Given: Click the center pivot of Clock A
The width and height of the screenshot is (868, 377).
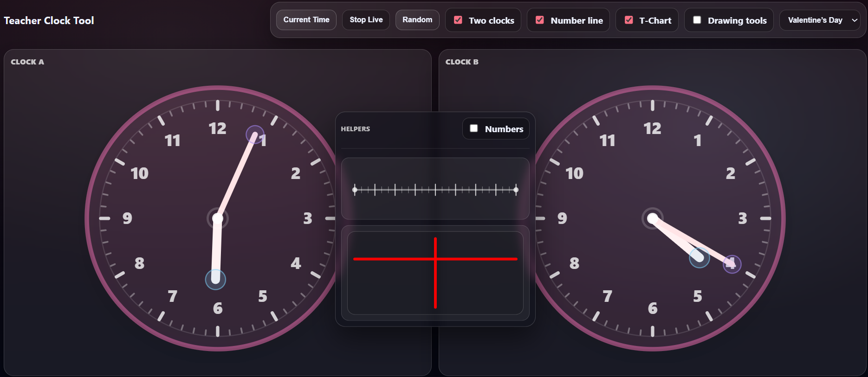Looking at the screenshot, I should click(x=217, y=218).
